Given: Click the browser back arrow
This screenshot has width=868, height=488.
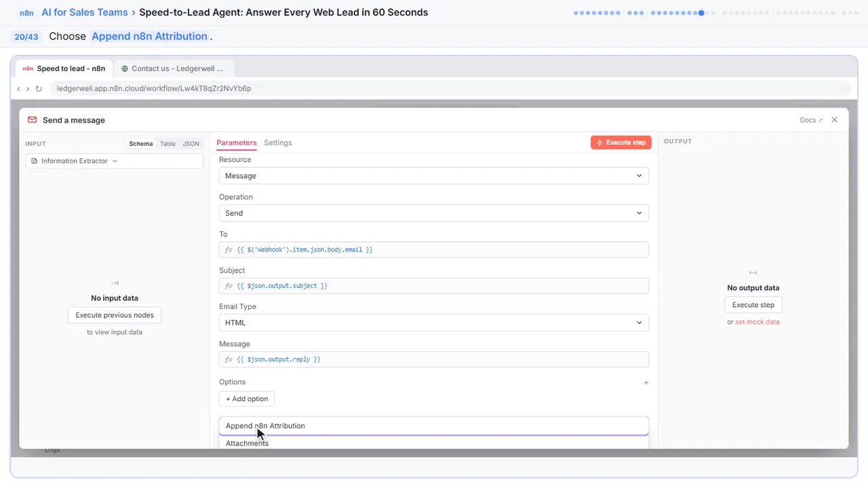Looking at the screenshot, I should tap(18, 89).
